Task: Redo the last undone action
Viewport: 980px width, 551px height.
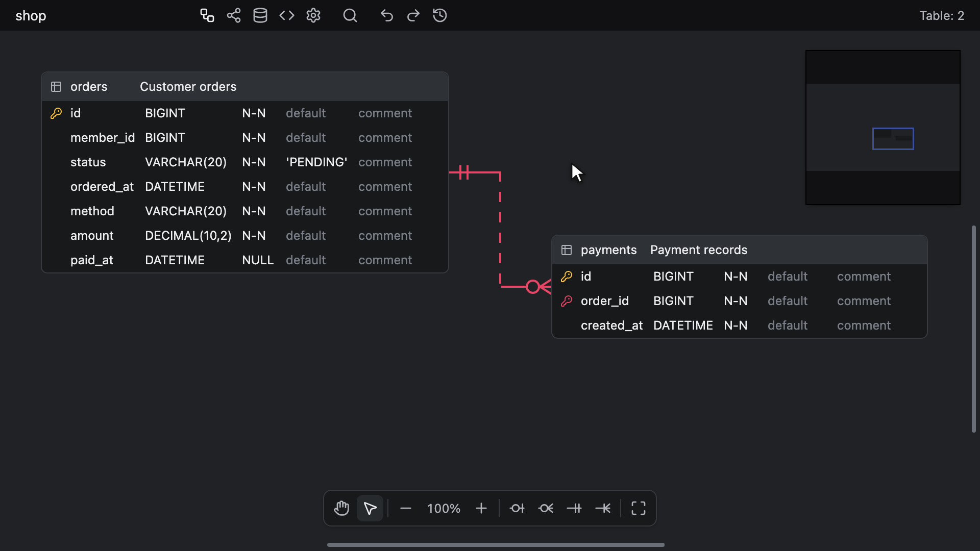Action: tap(413, 15)
